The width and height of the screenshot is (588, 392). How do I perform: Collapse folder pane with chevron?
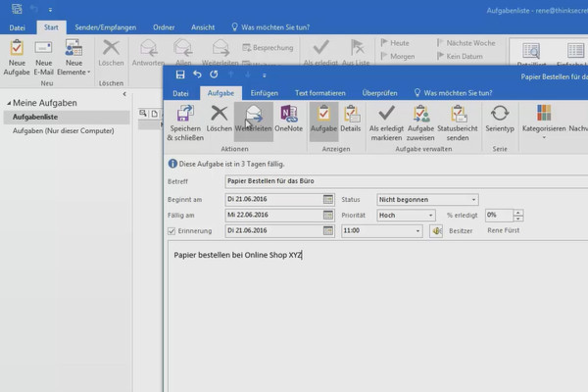coord(124,94)
